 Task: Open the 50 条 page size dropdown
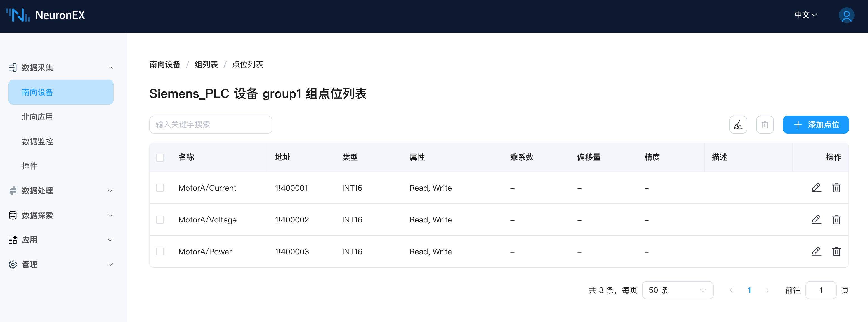point(677,290)
